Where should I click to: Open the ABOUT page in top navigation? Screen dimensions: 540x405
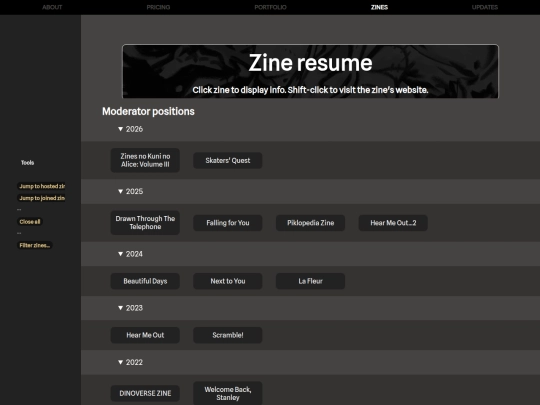(x=52, y=7)
